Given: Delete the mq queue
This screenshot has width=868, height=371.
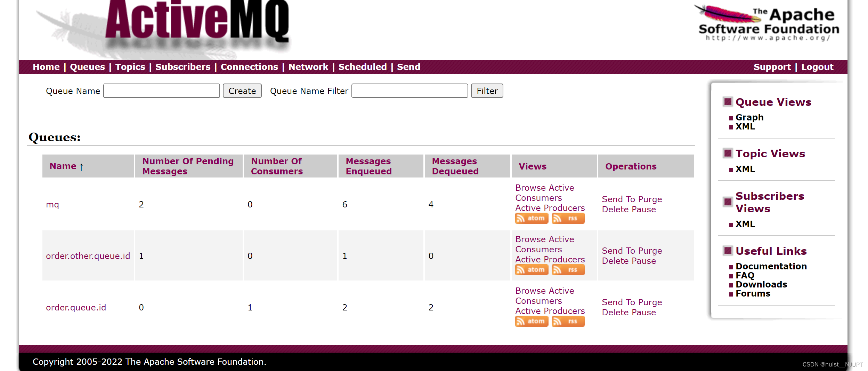Looking at the screenshot, I should point(615,209).
